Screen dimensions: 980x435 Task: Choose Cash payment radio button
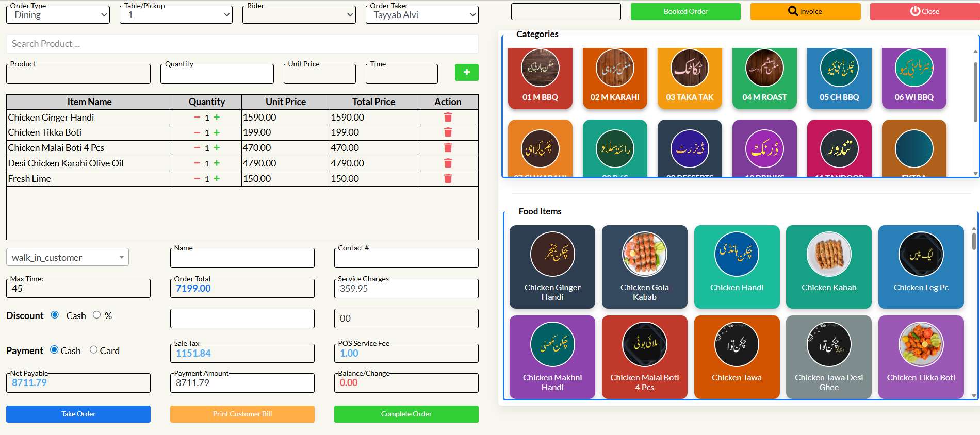click(x=54, y=349)
